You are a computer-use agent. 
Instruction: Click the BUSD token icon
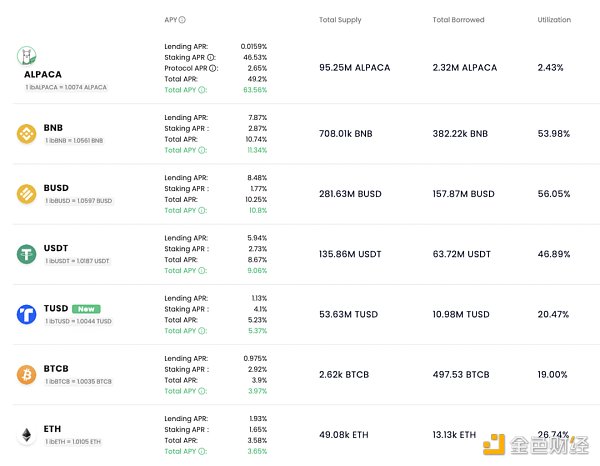tap(27, 194)
